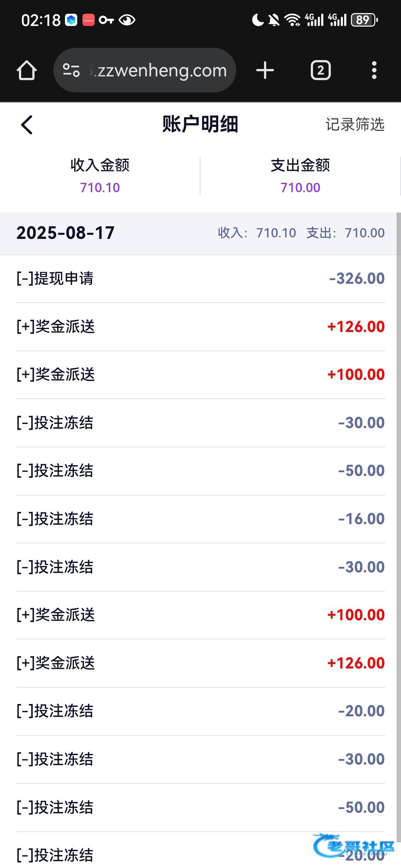Open 记录筛选 record filter
401x868 pixels.
click(x=355, y=125)
